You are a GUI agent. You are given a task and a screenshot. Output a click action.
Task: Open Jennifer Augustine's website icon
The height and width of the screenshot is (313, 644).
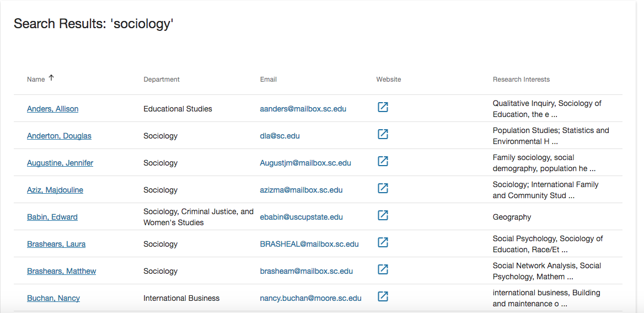click(383, 161)
